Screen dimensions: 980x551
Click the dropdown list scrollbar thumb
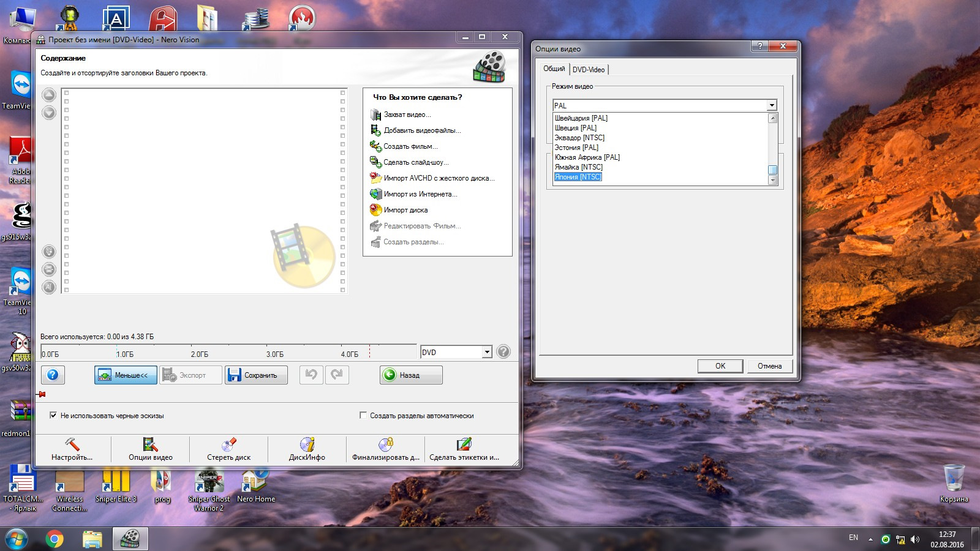point(772,170)
